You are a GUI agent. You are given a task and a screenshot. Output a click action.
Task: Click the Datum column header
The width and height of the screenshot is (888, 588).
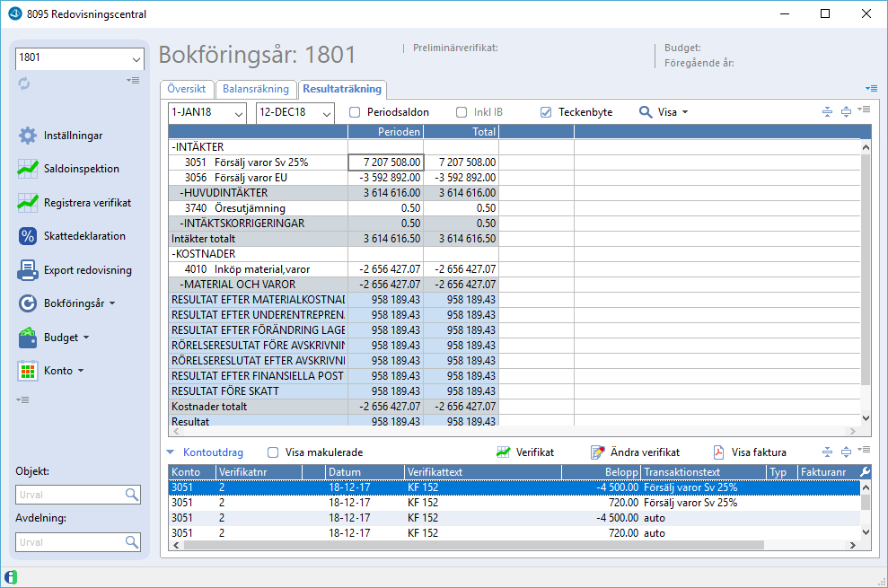[x=365, y=471]
